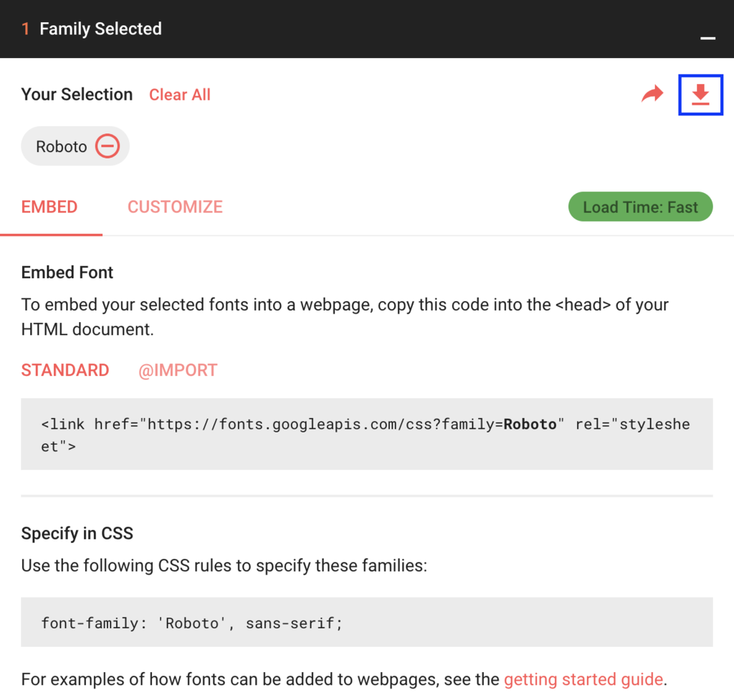Click the Embed Font heading

pyautogui.click(x=67, y=273)
